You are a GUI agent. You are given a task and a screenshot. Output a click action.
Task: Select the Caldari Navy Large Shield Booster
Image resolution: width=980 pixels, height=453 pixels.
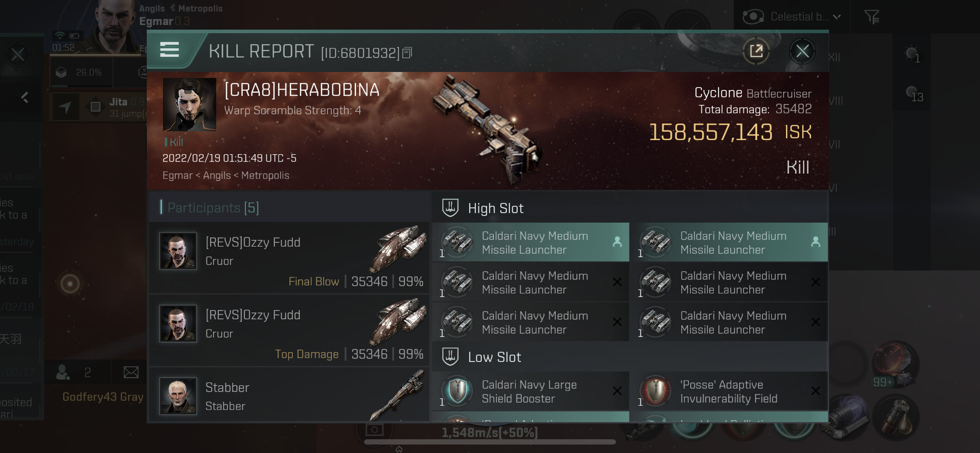[x=530, y=391]
